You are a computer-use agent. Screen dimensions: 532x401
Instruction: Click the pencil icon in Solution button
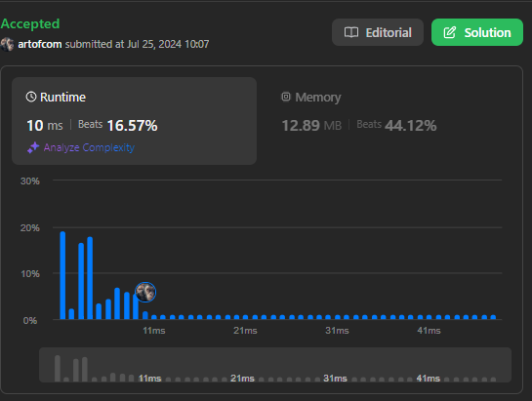point(450,32)
